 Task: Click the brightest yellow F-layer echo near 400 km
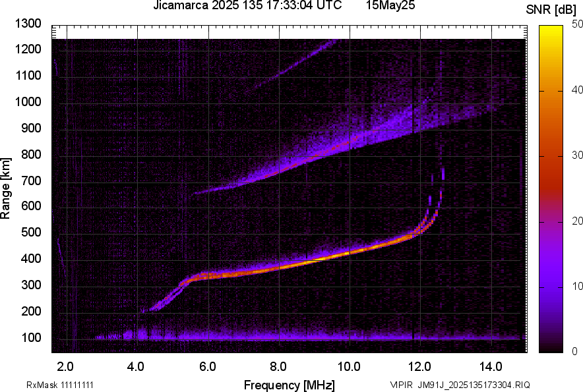(x=327, y=259)
